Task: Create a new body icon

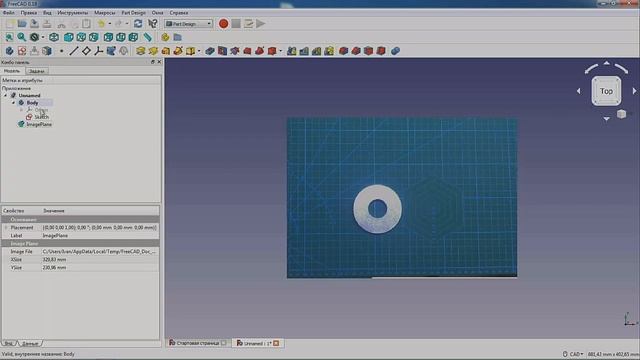Action: [9, 51]
